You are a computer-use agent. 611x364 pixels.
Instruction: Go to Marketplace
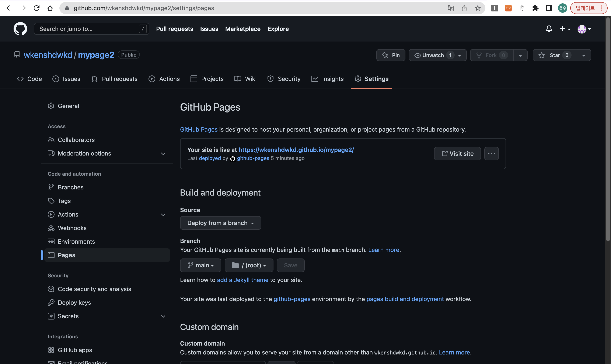pyautogui.click(x=243, y=29)
